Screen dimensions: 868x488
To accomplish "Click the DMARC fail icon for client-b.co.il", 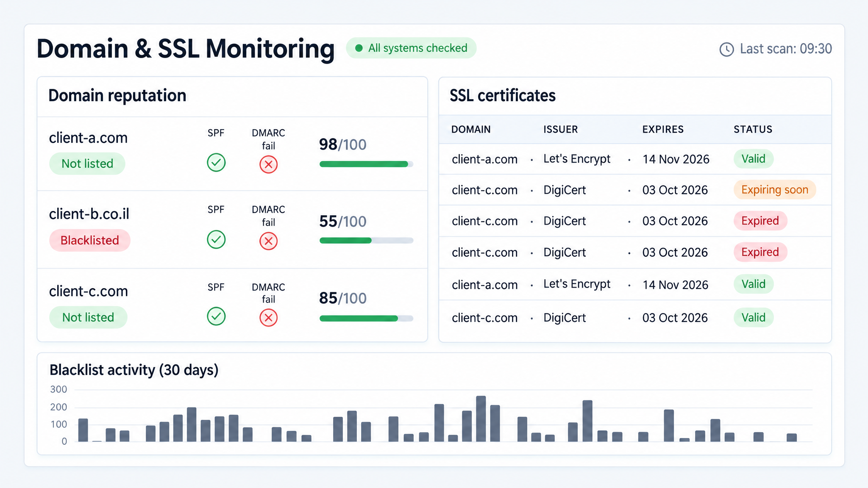I will pos(269,241).
